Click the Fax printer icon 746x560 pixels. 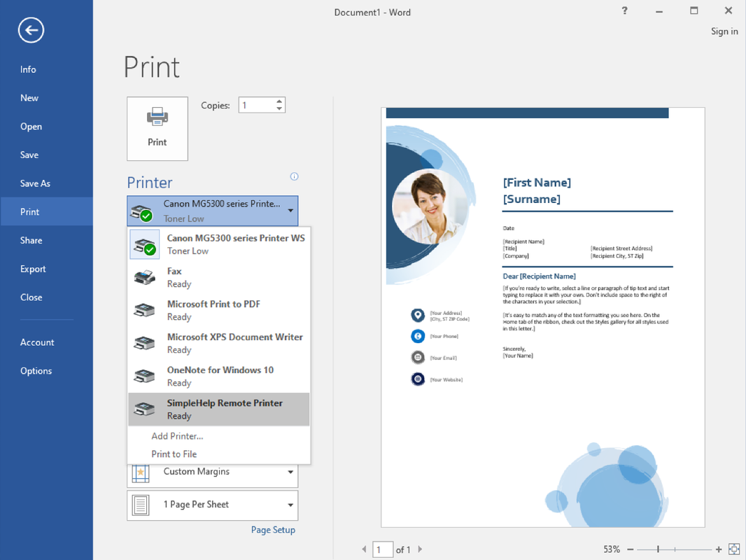point(145,277)
